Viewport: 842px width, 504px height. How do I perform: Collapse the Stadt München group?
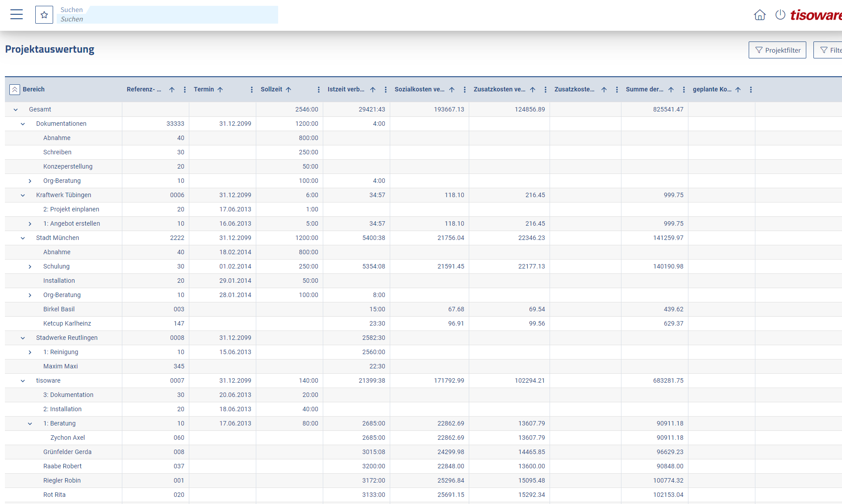coord(23,238)
